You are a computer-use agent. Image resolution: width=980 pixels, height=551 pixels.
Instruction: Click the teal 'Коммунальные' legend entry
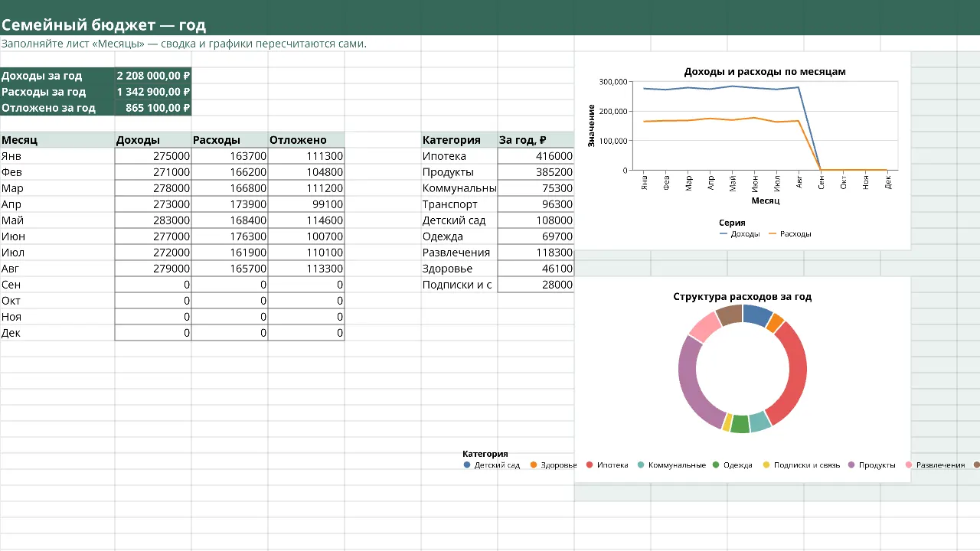pyautogui.click(x=671, y=465)
